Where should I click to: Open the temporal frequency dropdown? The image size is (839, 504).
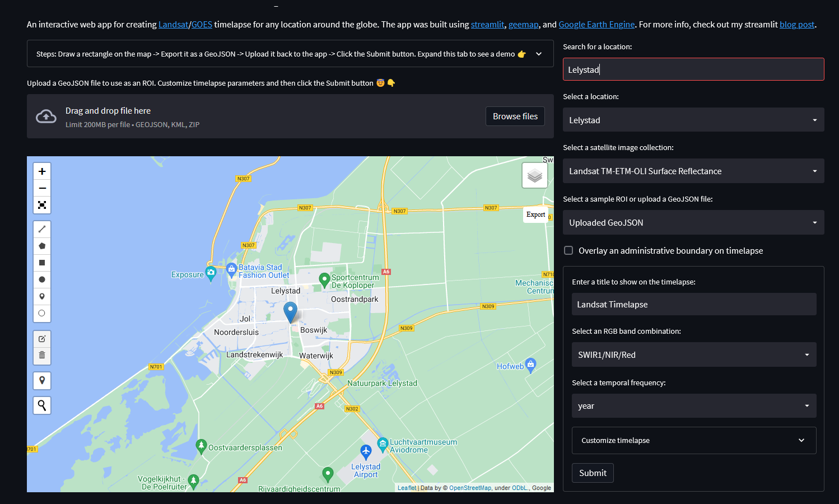click(x=693, y=405)
